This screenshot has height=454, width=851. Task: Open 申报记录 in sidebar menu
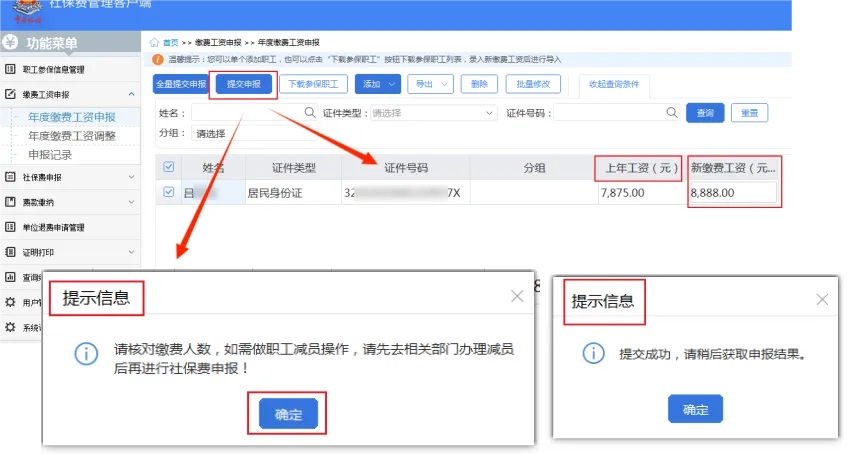(50, 154)
